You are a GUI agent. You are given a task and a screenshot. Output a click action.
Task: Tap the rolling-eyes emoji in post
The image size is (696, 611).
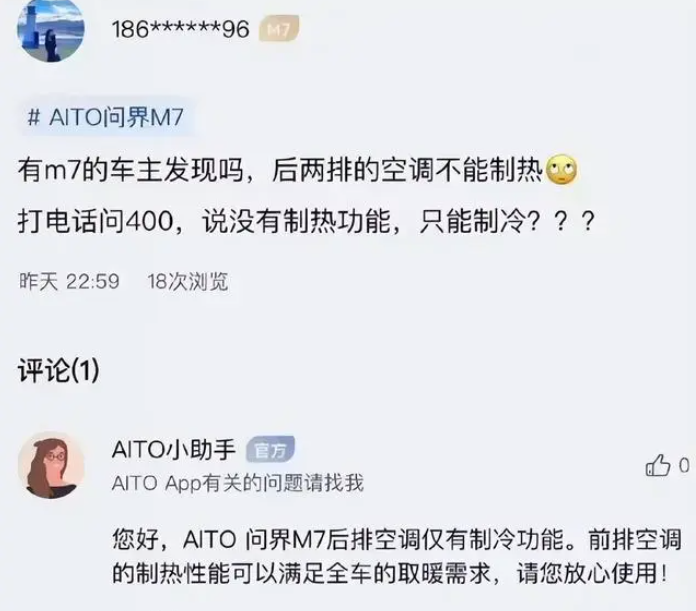click(562, 170)
